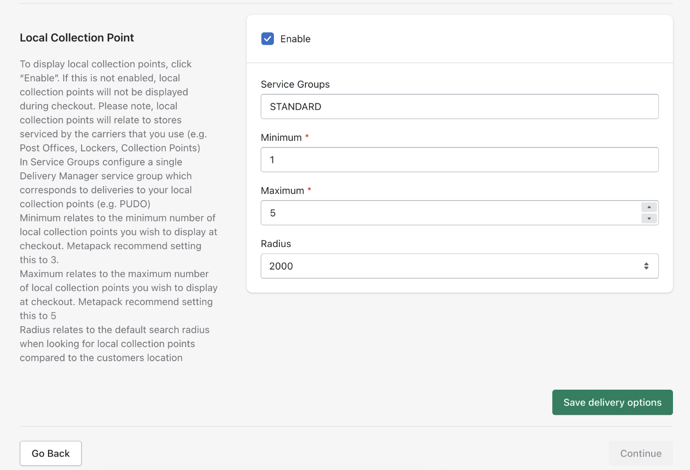Click the Service Groups label
This screenshot has width=690, height=470.
pyautogui.click(x=295, y=84)
